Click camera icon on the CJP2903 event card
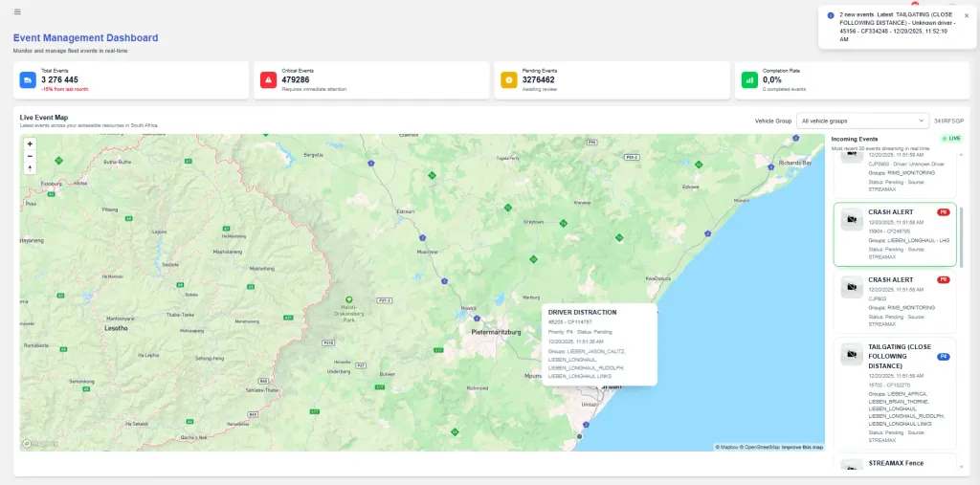The image size is (980, 485). [851, 156]
